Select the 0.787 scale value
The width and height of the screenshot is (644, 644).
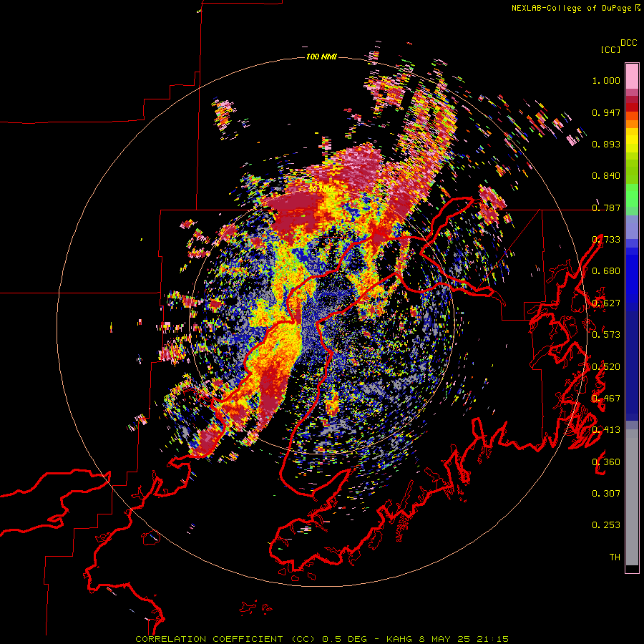(x=606, y=208)
